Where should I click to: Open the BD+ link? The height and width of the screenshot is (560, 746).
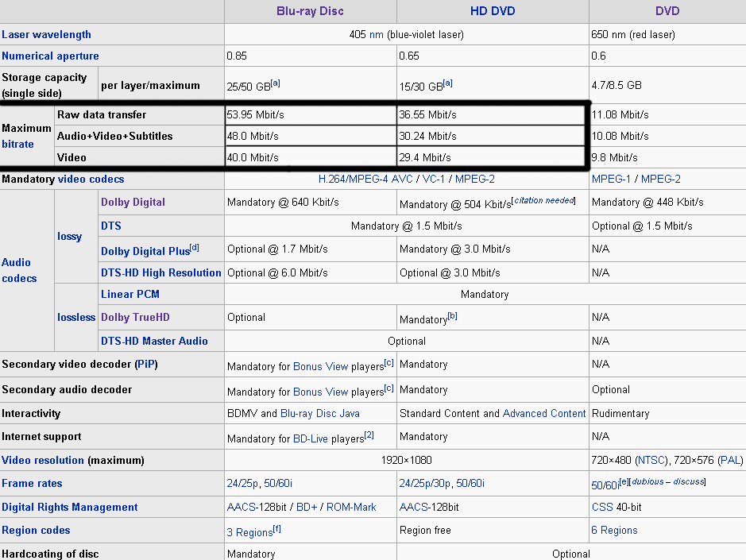click(307, 508)
